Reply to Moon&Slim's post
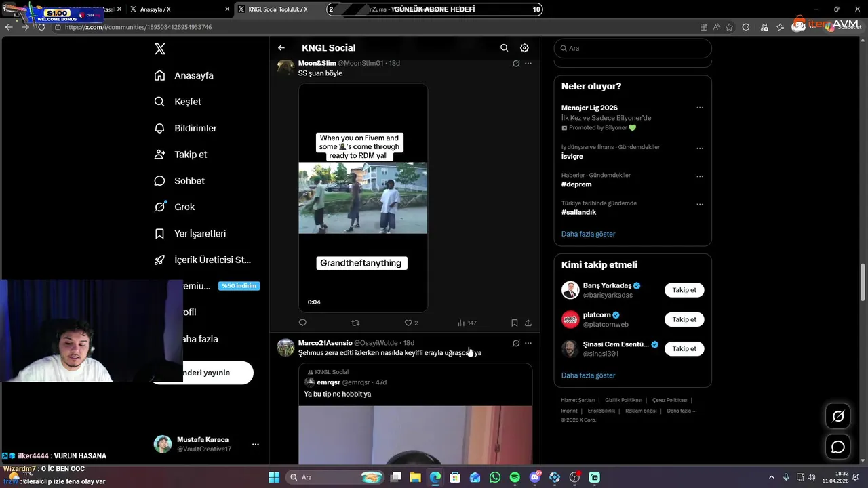The height and width of the screenshot is (488, 868). (302, 323)
